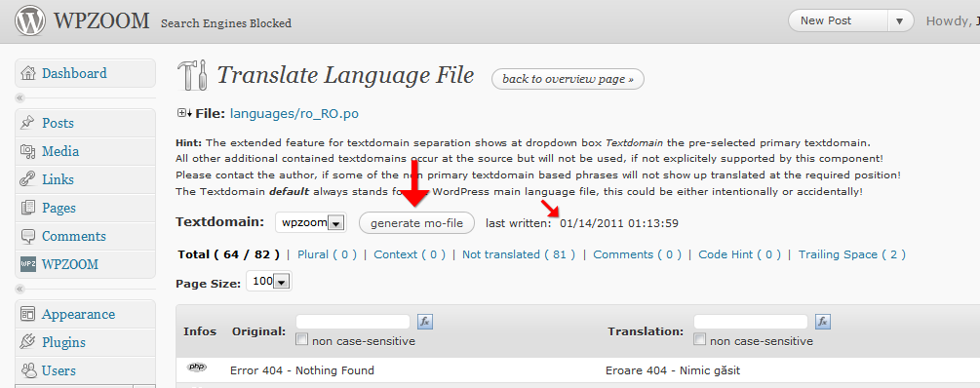Click the Eroare 404 - Nimic găsit translation
Image resolution: width=980 pixels, height=388 pixels.
[673, 370]
